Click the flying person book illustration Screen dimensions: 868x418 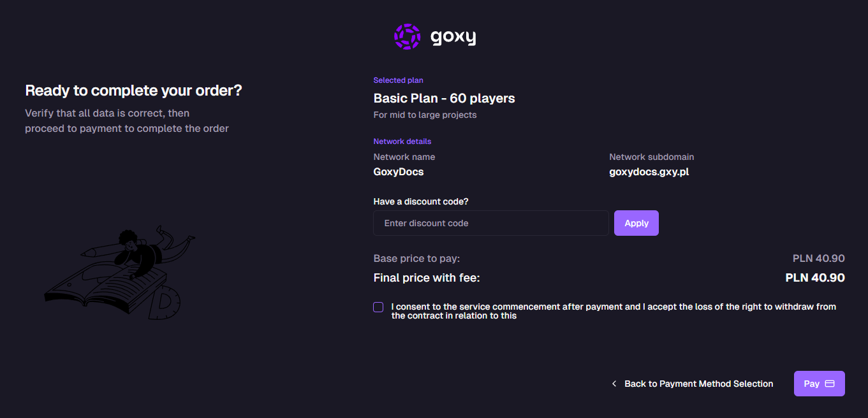click(119, 274)
